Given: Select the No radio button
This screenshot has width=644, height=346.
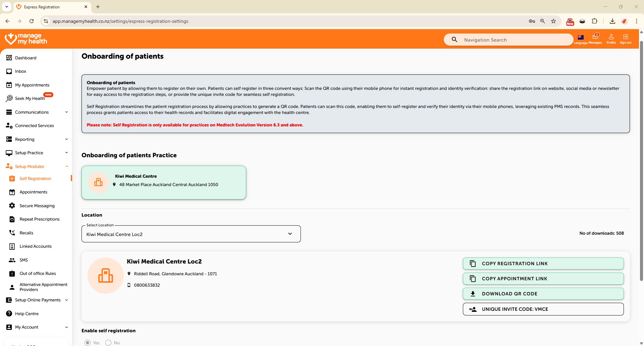Looking at the screenshot, I should [x=108, y=342].
